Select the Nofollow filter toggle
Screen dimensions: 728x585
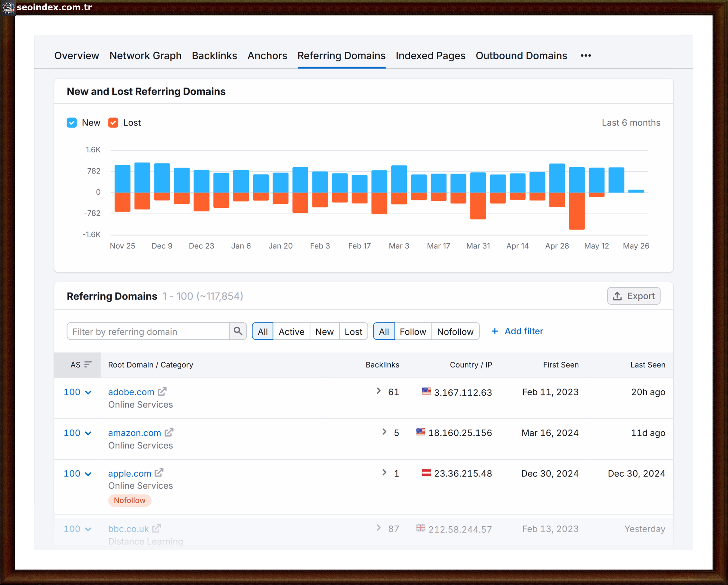[455, 331]
